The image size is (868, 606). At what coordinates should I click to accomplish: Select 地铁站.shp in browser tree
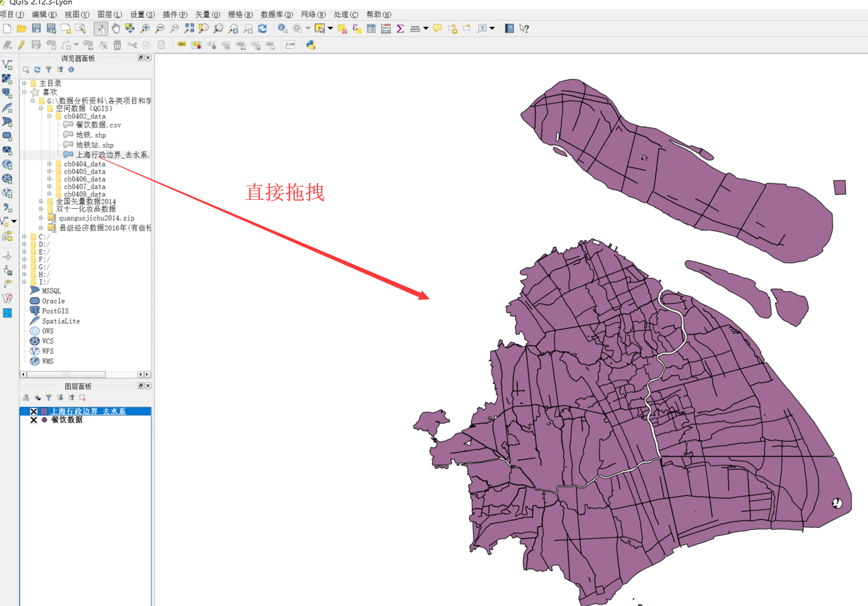pos(94,145)
